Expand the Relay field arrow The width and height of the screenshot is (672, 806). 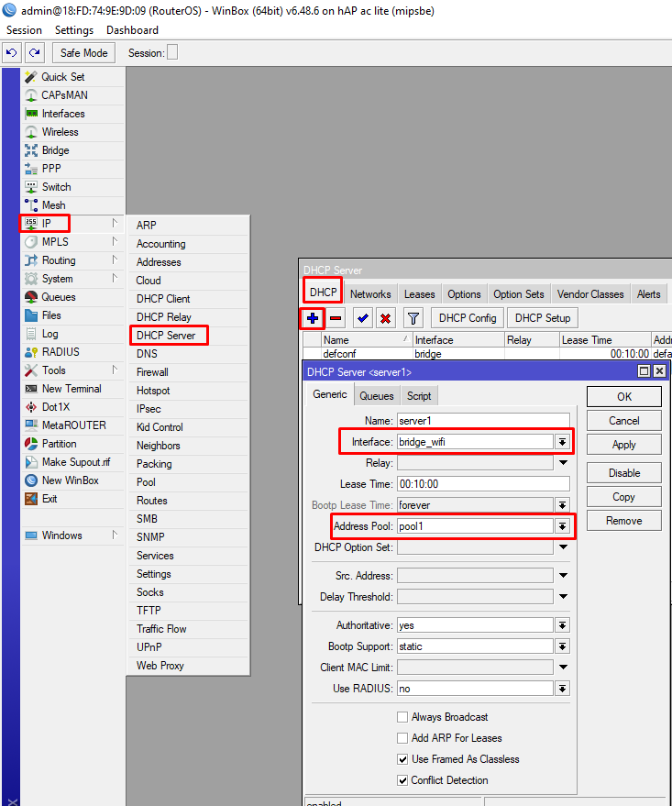coord(563,463)
